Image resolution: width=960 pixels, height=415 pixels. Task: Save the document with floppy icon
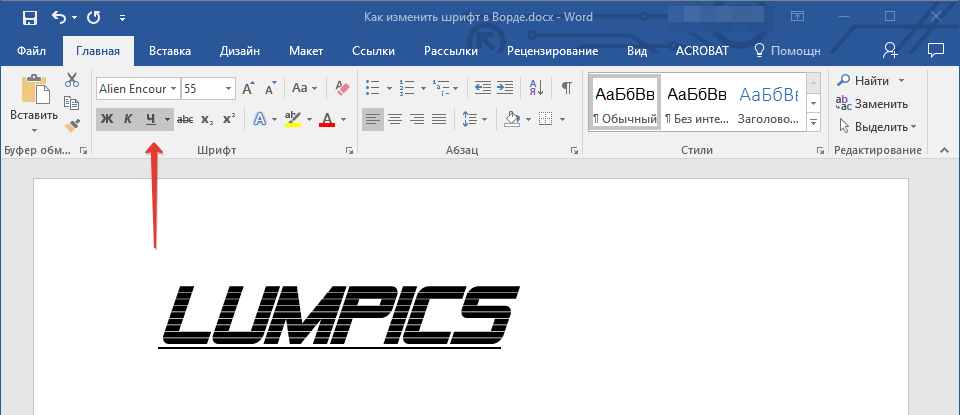[x=29, y=18]
